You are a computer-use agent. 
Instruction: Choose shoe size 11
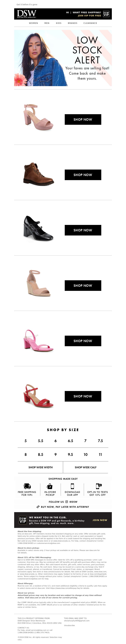click(x=100, y=455)
